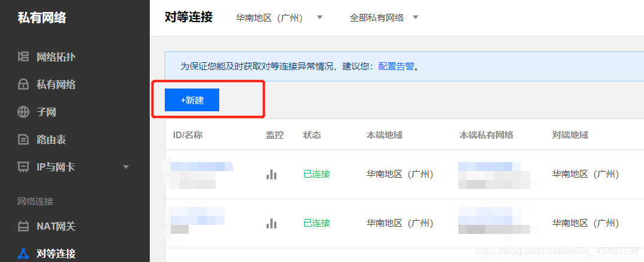Open the 配置告警 link
The width and height of the screenshot is (644, 262).
tap(396, 66)
